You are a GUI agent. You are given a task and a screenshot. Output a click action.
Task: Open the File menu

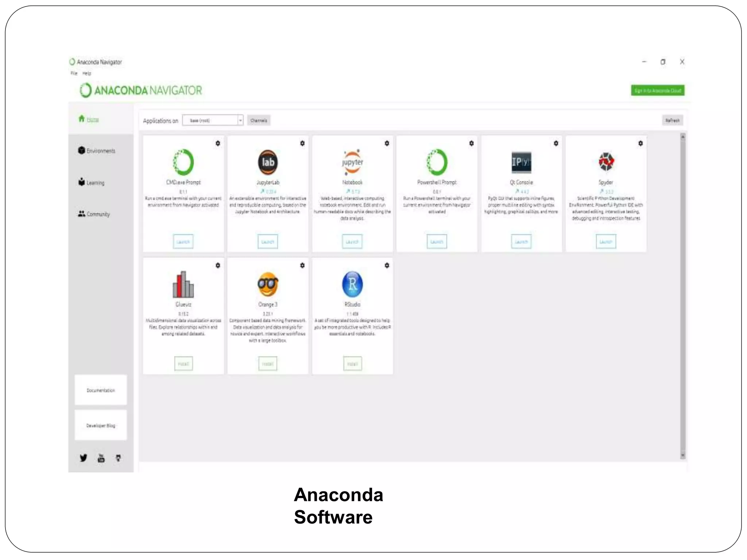point(74,73)
